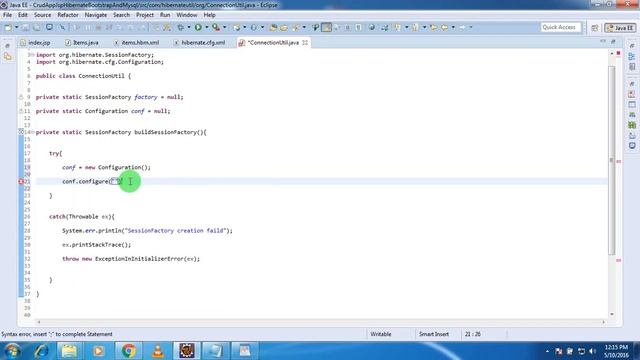
Task: Click the Writable status bar entry
Action: [x=381, y=334]
